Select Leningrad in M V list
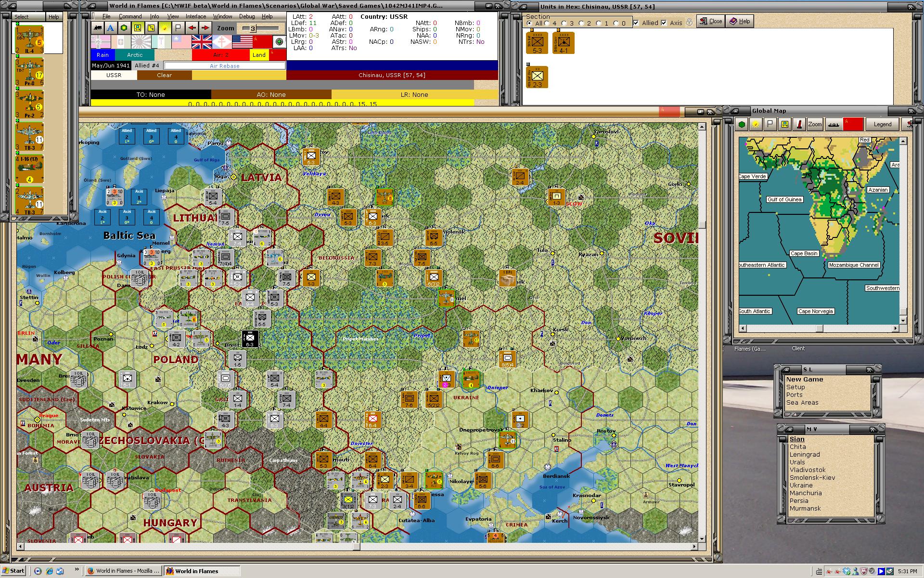 (805, 455)
